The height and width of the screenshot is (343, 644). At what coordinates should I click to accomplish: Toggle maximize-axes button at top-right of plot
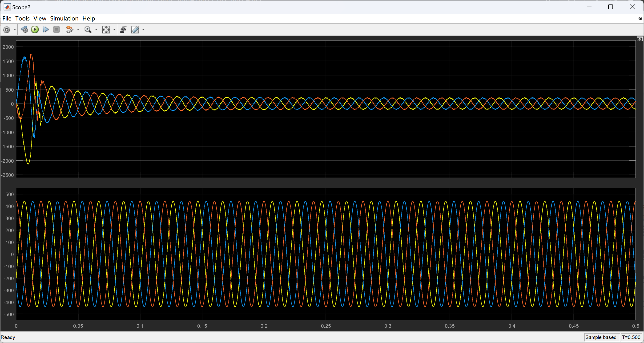click(x=640, y=39)
